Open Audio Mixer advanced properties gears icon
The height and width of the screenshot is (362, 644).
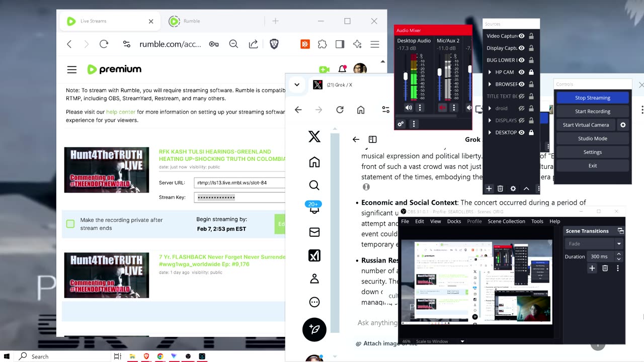(x=401, y=124)
